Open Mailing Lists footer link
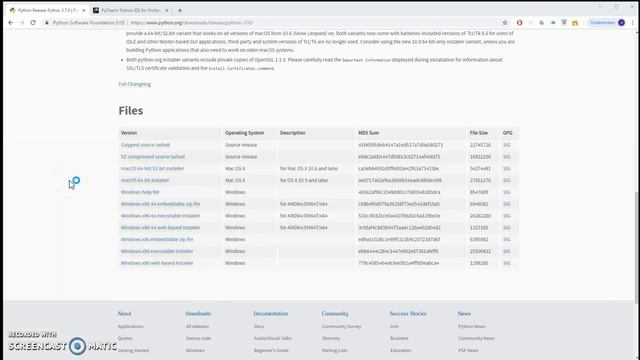640x360 pixels. click(x=335, y=350)
